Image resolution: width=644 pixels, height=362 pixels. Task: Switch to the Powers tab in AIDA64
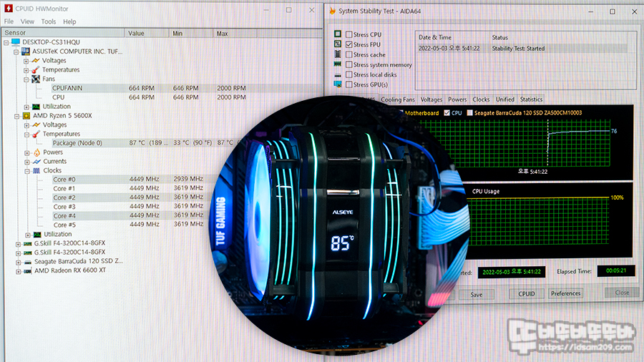point(457,99)
